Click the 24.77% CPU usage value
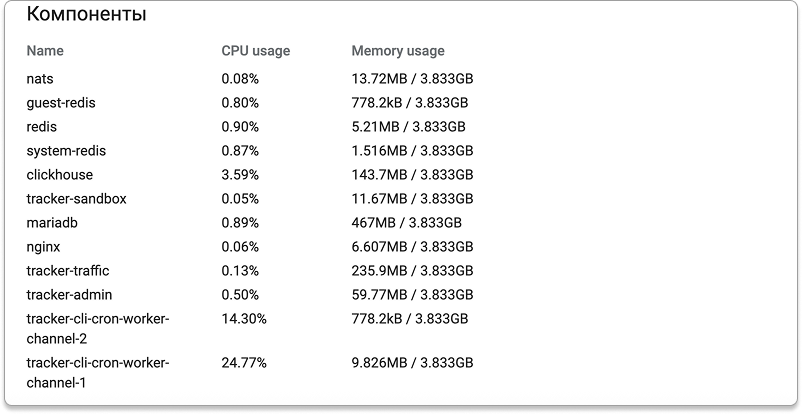 pyautogui.click(x=244, y=362)
